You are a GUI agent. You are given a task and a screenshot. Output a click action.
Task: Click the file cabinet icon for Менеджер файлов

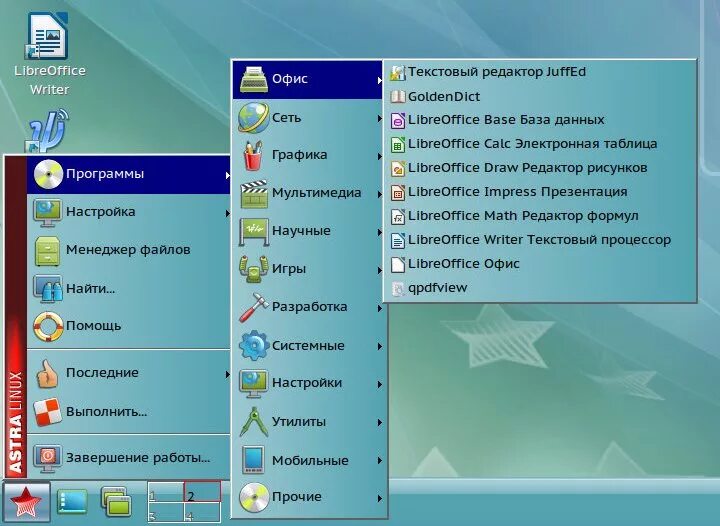(x=47, y=251)
